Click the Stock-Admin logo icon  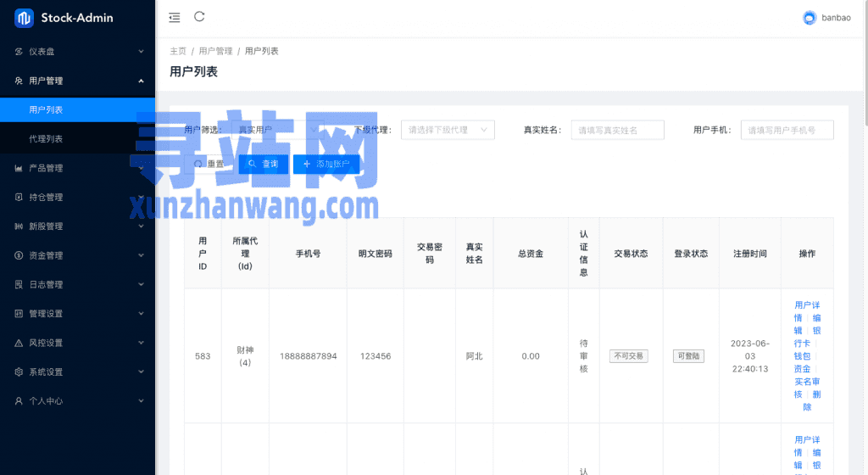point(24,18)
